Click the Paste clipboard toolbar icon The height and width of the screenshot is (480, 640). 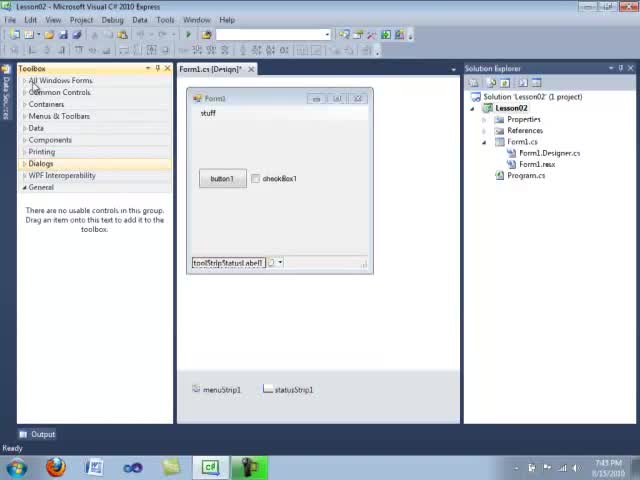tap(122, 35)
